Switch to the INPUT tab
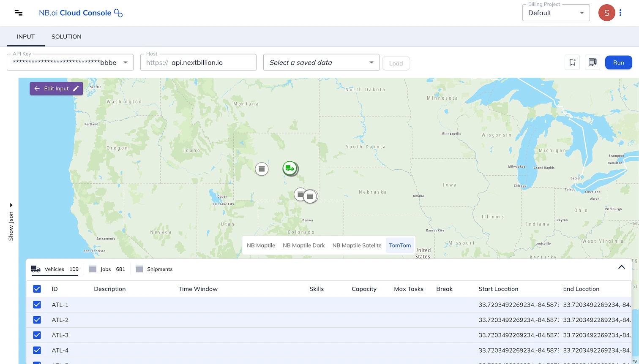This screenshot has width=639, height=364. [x=26, y=37]
